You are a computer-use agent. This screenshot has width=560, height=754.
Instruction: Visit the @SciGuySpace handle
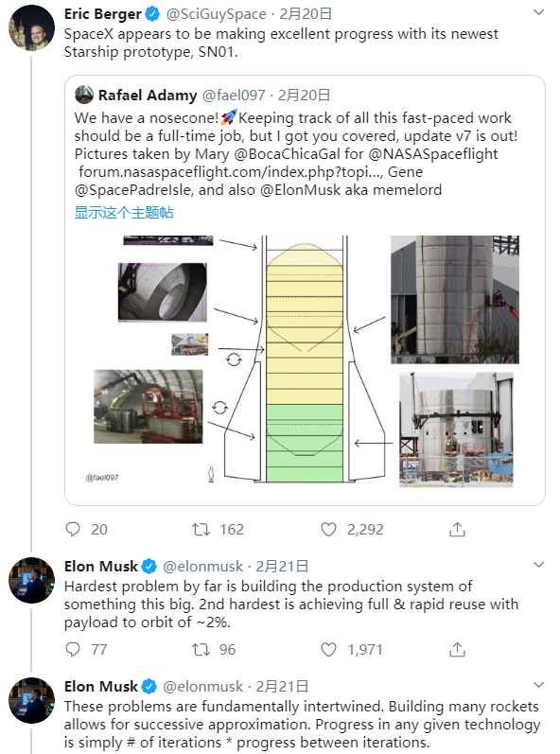click(216, 14)
